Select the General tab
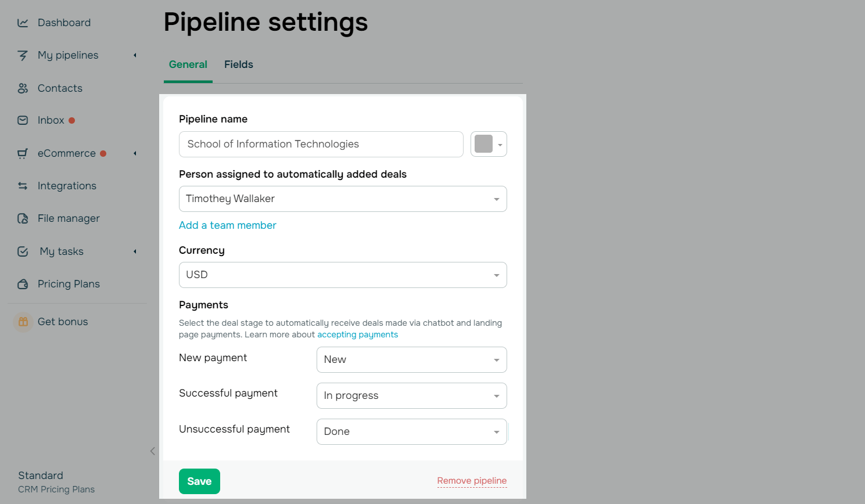This screenshot has height=504, width=865. pyautogui.click(x=188, y=64)
